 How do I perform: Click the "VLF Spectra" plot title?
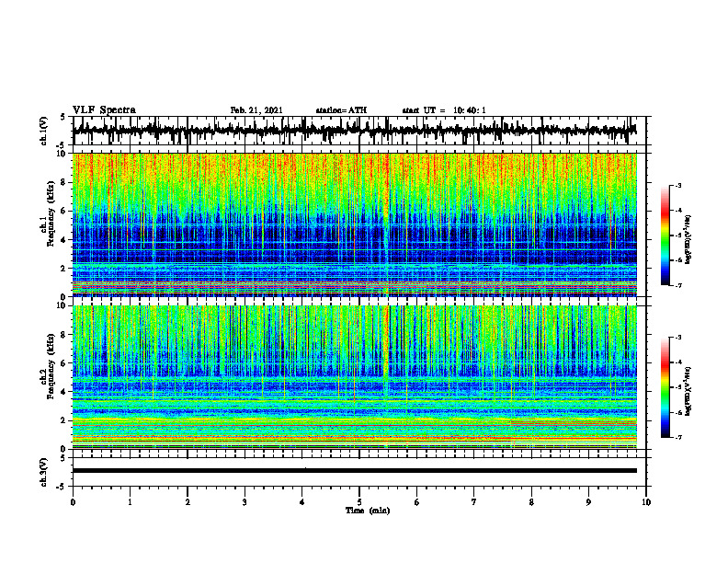104,110
